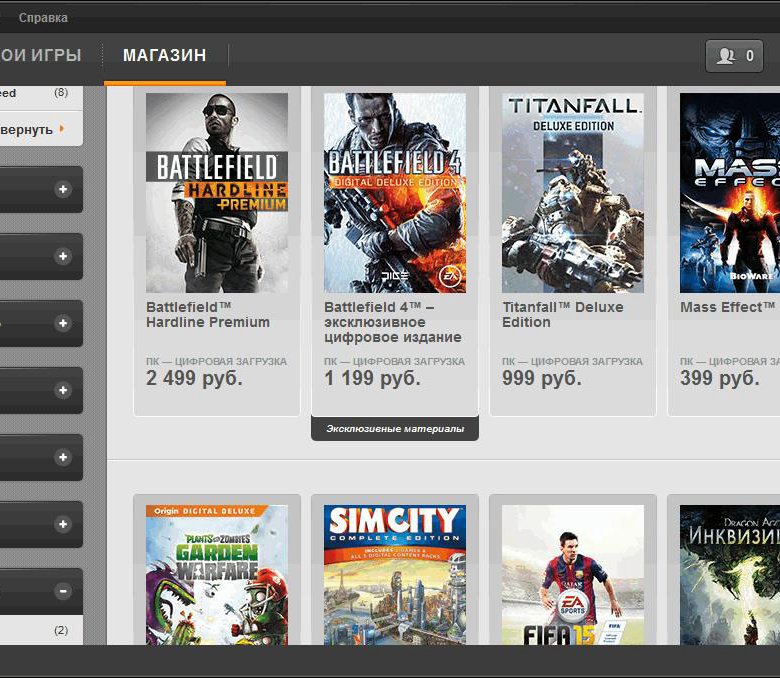
Task: Open SimCity Complete Edition cover
Action: pyautogui.click(x=395, y=575)
